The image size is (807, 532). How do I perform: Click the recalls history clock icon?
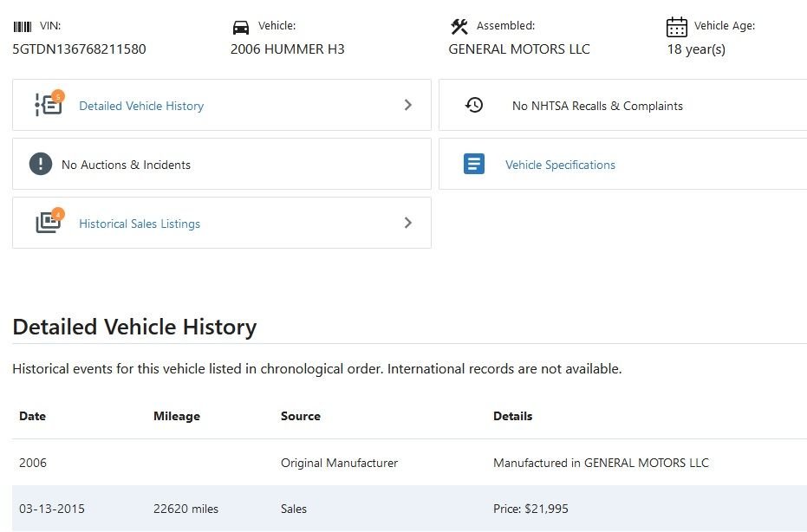coord(474,105)
